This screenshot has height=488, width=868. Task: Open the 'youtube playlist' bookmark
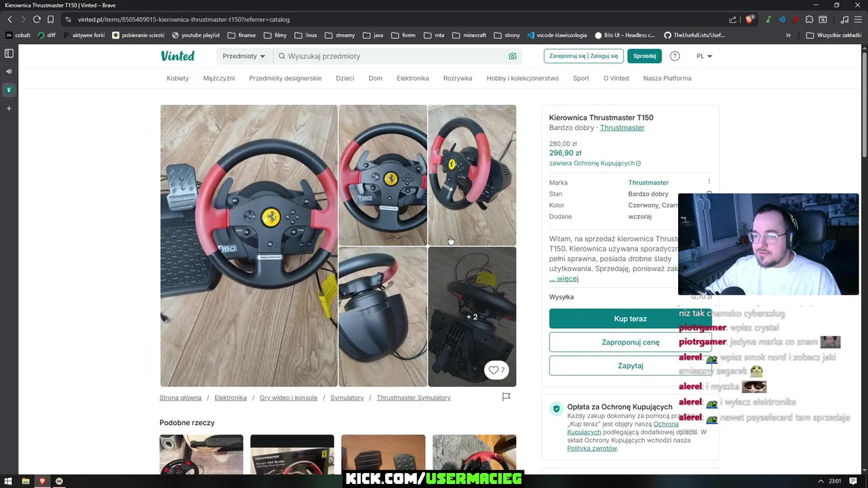(x=196, y=35)
